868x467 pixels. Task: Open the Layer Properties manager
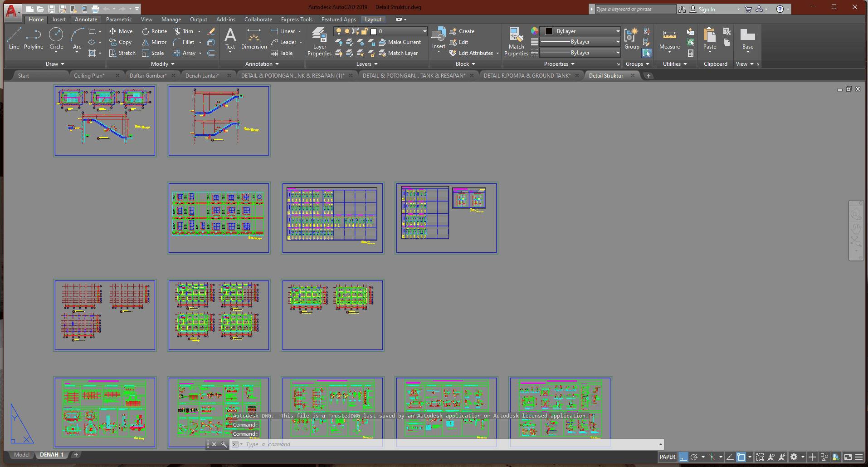tap(319, 41)
